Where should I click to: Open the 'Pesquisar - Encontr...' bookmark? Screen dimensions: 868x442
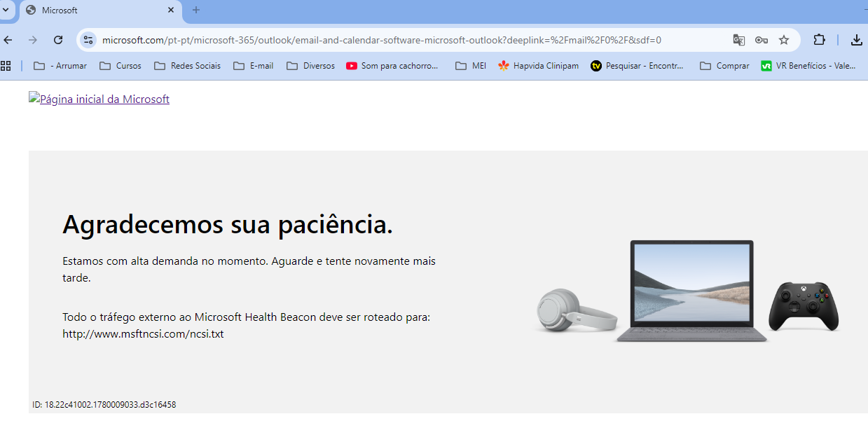click(x=637, y=66)
